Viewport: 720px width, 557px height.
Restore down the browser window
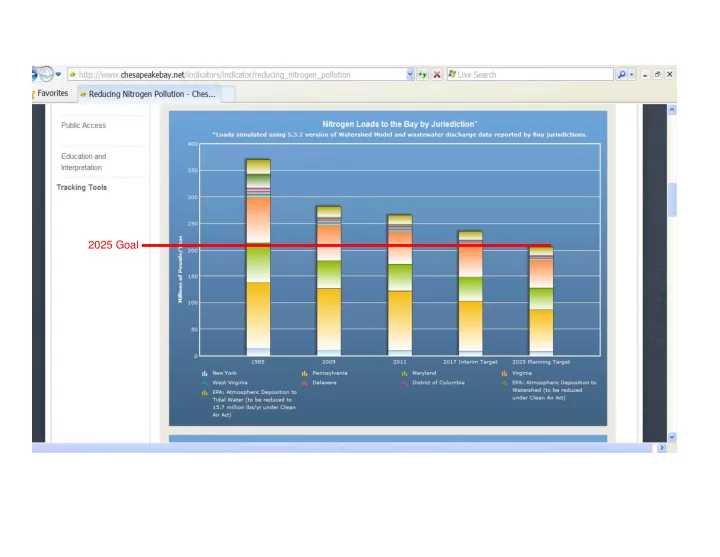(658, 74)
